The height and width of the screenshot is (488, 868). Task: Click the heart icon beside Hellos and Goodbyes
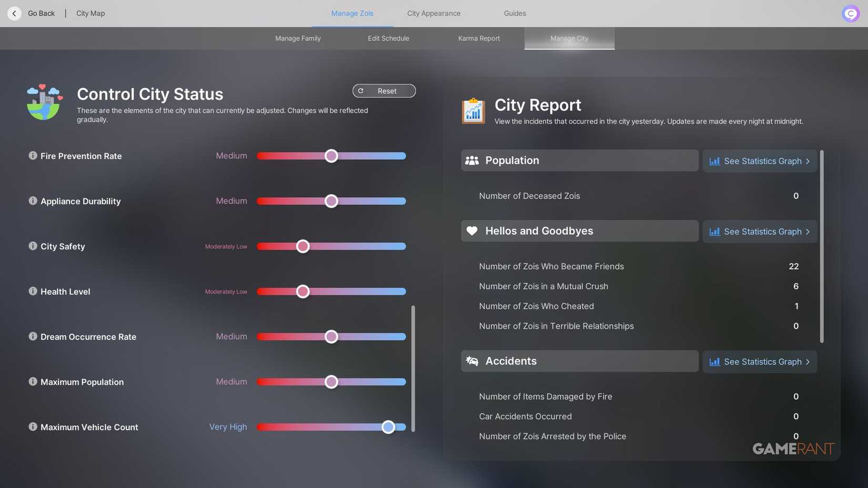point(471,230)
